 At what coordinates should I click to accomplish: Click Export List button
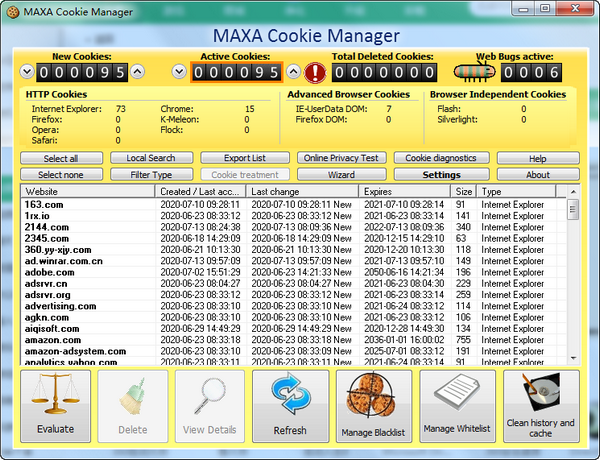(245, 158)
